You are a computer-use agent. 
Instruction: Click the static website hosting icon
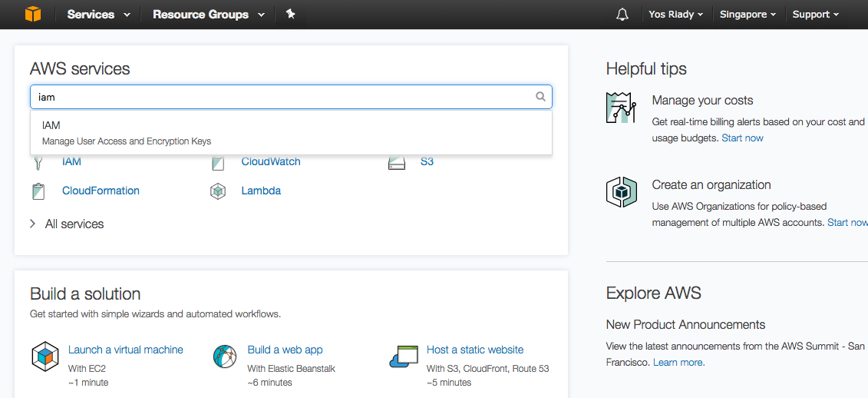[x=404, y=357]
